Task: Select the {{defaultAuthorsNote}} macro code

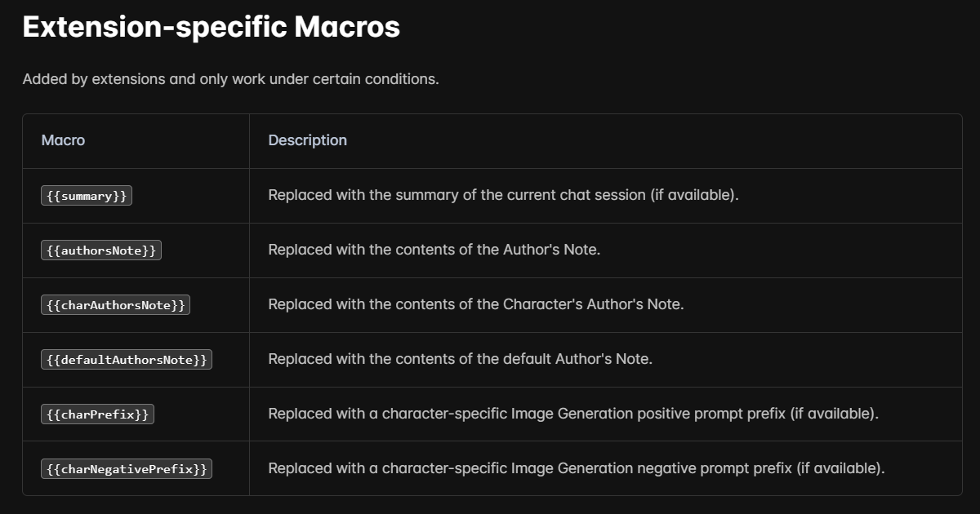Action: [x=127, y=360]
